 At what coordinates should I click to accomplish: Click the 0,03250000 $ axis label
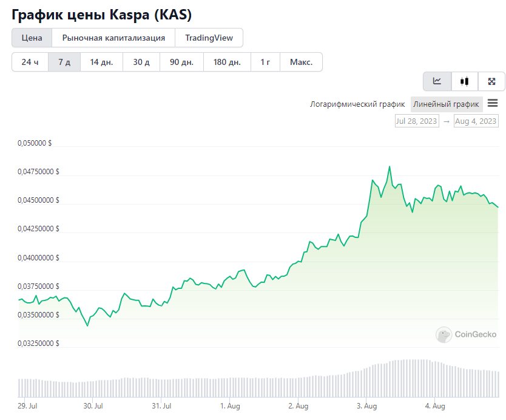click(38, 344)
